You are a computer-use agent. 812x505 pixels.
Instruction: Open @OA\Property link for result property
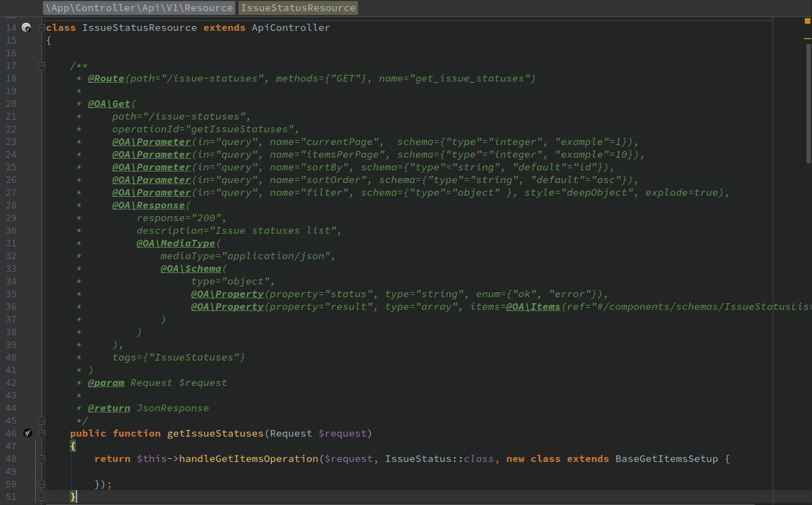[228, 307]
